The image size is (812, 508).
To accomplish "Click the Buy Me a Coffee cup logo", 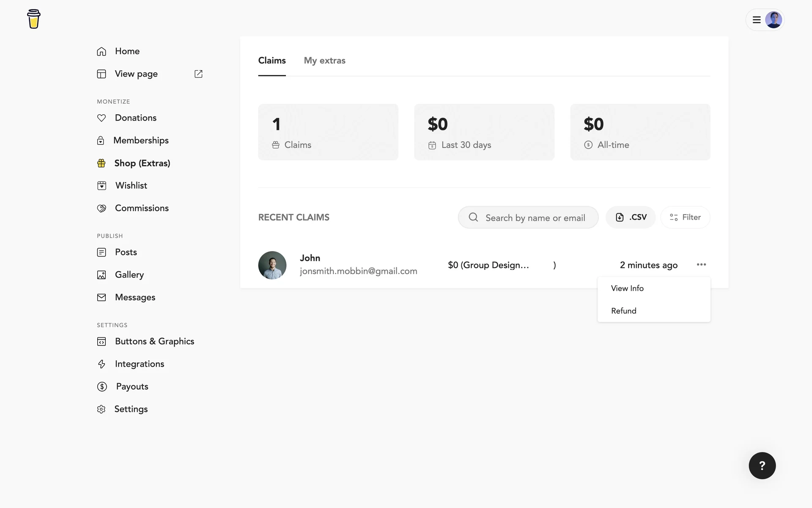I will point(33,19).
